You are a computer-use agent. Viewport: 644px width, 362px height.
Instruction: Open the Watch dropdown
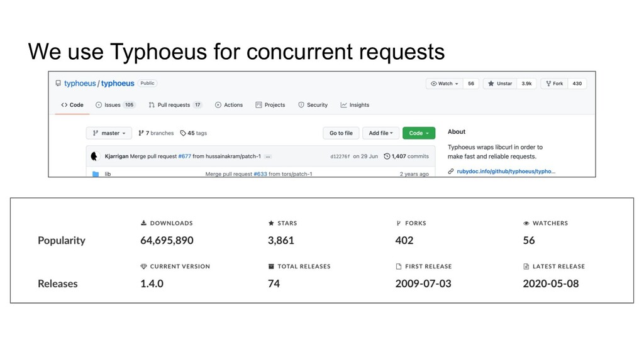click(x=445, y=84)
